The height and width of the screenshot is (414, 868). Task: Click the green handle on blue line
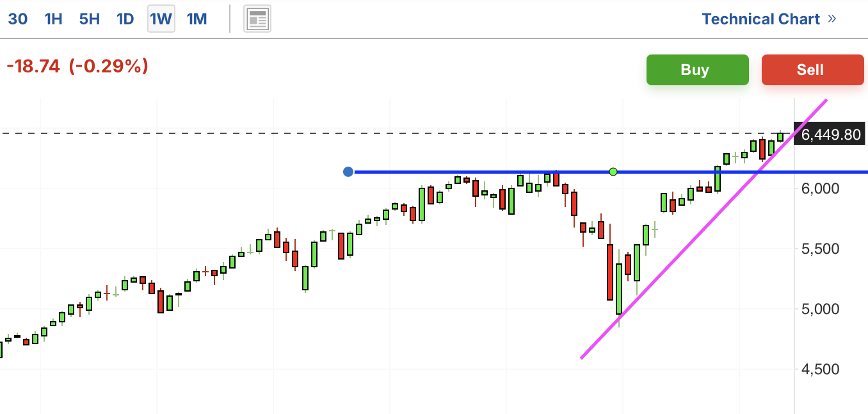click(613, 172)
